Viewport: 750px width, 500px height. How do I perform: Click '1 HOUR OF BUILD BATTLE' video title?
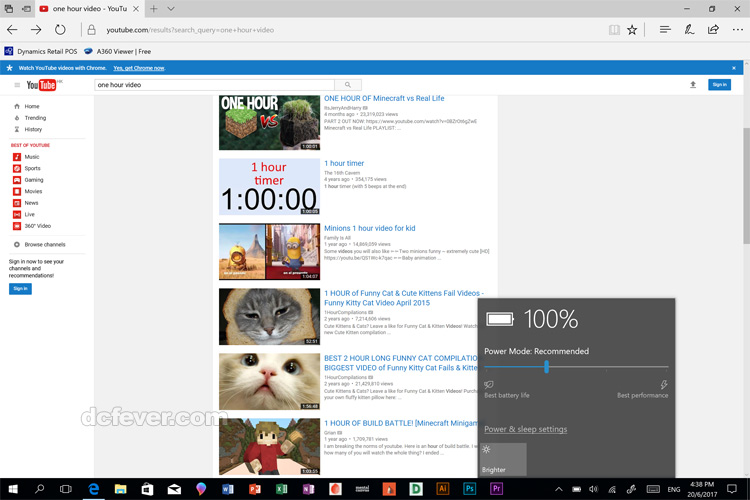(401, 423)
